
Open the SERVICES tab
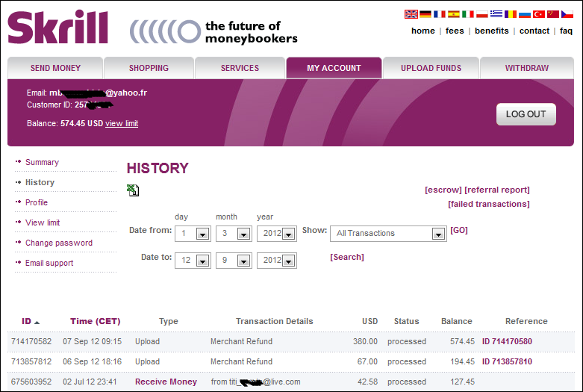coord(240,68)
